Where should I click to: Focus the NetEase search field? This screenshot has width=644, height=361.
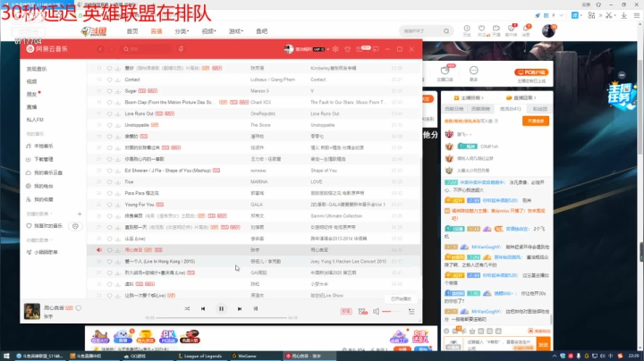coord(147,49)
